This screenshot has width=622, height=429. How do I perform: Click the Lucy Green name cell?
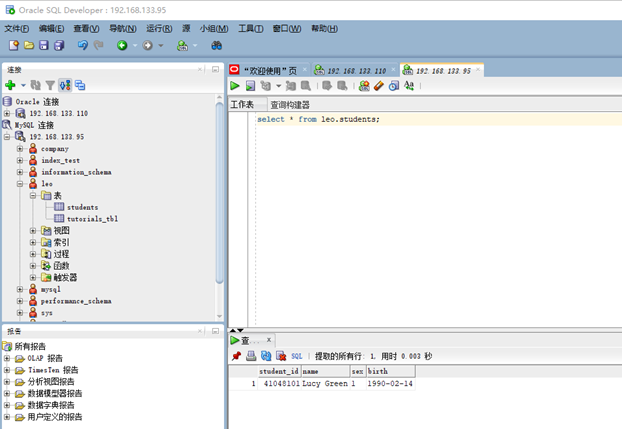tap(325, 384)
